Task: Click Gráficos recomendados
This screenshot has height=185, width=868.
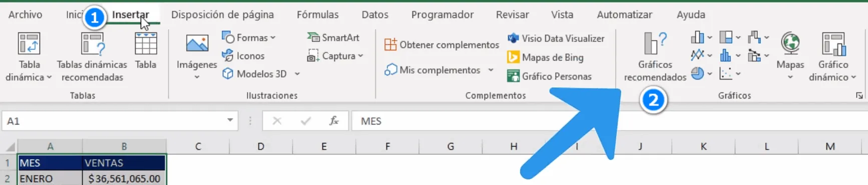Action: coord(655,56)
